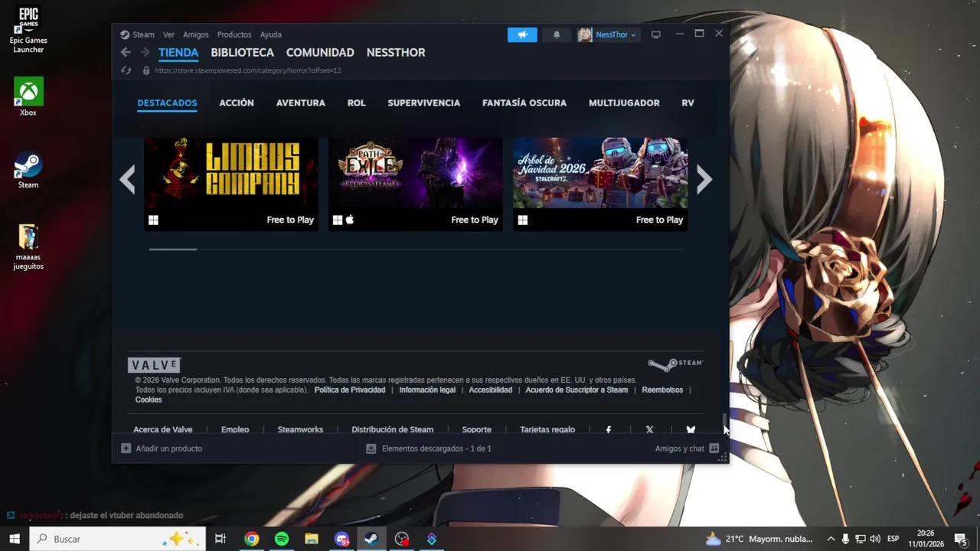Image resolution: width=980 pixels, height=551 pixels.
Task: Open the maaaas jueguitos desktop folder
Action: [28, 246]
